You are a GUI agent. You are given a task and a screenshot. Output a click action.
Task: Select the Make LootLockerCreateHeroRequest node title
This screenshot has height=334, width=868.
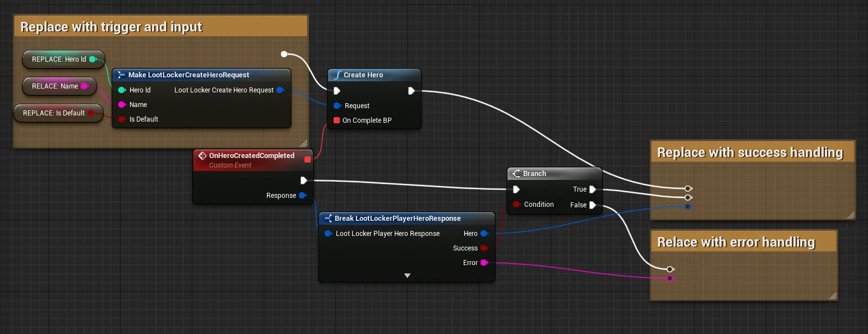189,75
